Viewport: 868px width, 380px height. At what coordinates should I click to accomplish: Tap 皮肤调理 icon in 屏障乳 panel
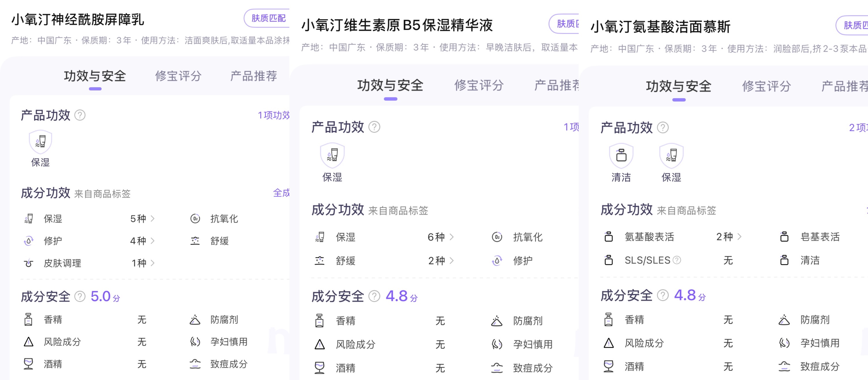[x=29, y=263]
